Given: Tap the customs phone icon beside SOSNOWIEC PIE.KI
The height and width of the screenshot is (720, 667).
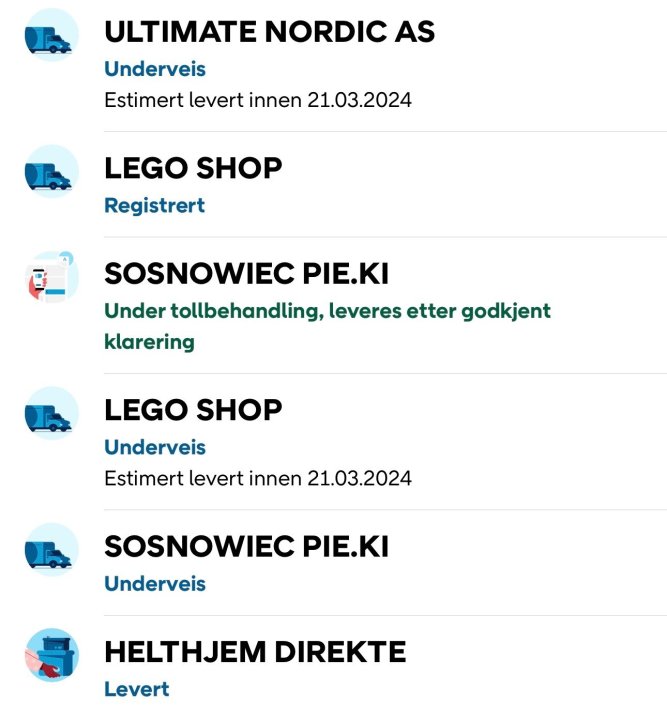Looking at the screenshot, I should point(50,277).
